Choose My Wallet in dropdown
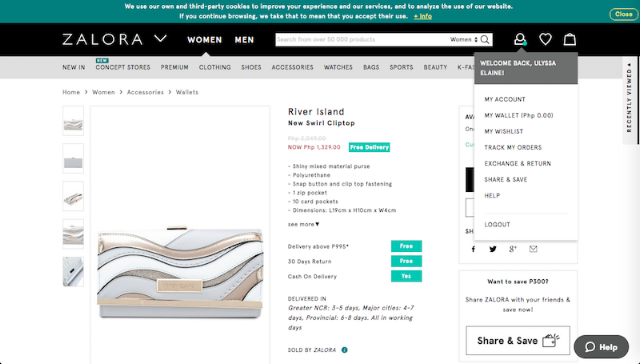640x364 pixels. pos(519,115)
